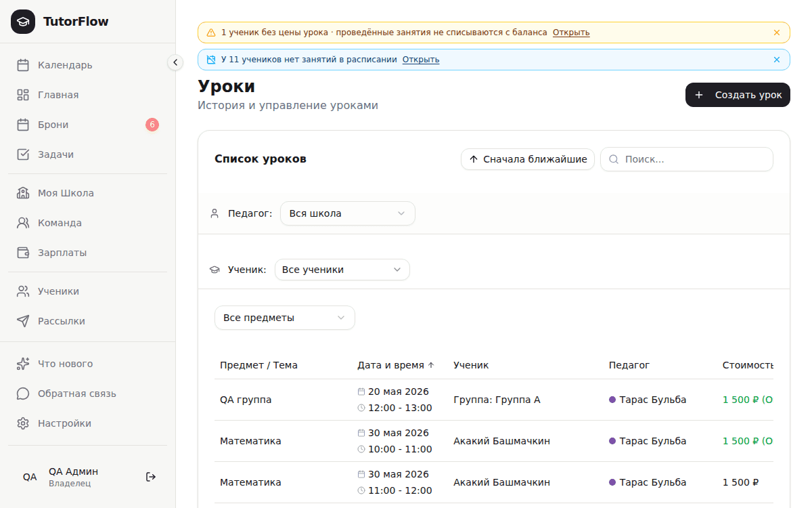Open the Вся школа teacher dropdown
The image size is (812, 508).
pyautogui.click(x=348, y=213)
